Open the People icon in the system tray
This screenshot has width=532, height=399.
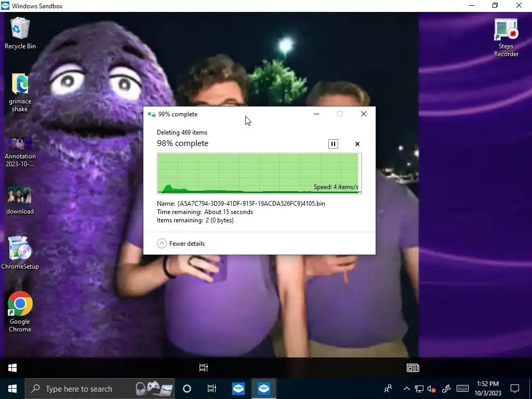pos(388,389)
